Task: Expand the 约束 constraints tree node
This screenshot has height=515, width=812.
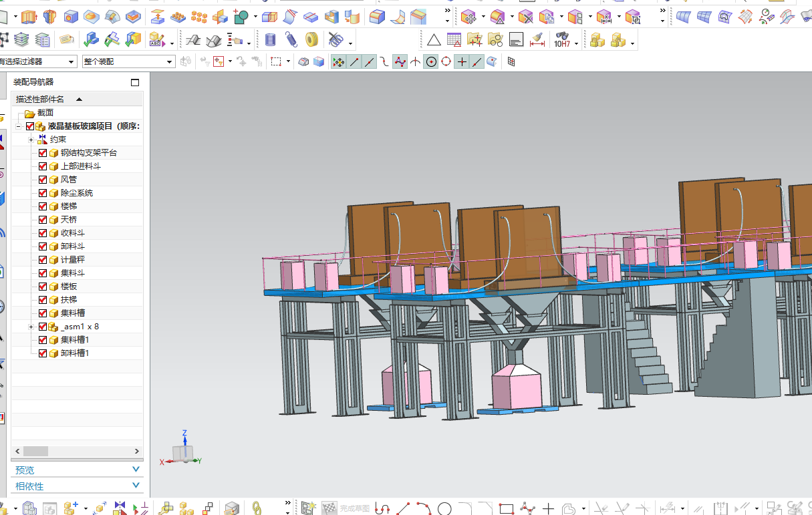Action: coord(31,140)
